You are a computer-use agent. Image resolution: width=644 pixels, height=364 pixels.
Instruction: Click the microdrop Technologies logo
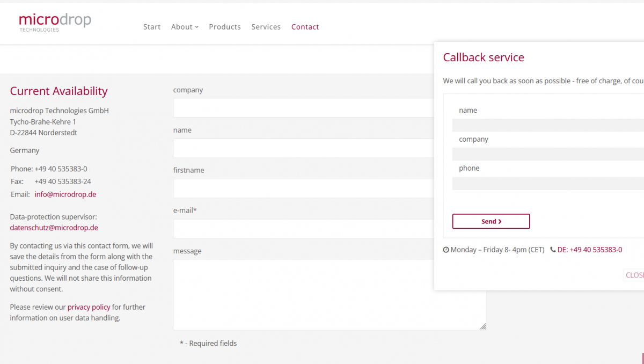pyautogui.click(x=55, y=23)
